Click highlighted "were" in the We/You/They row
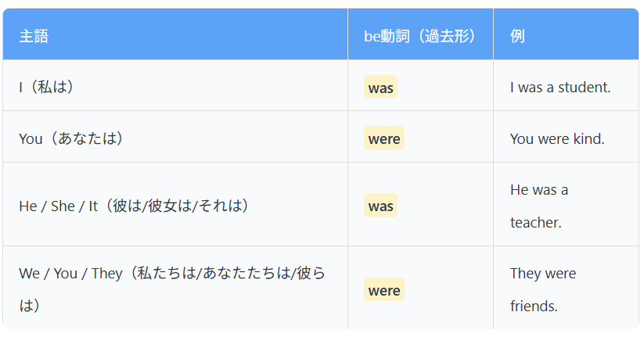Image resolution: width=644 pixels, height=337 pixels. pyautogui.click(x=383, y=290)
